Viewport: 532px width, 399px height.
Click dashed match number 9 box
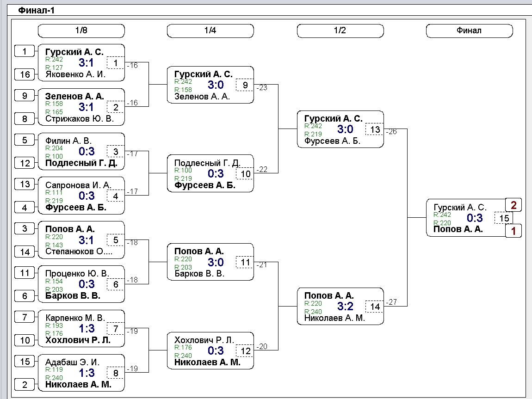click(x=245, y=85)
